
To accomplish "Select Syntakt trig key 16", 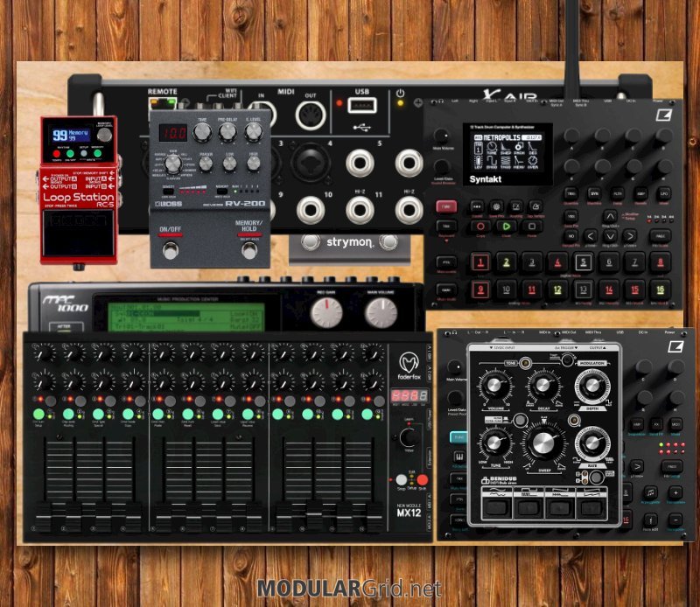I will (x=660, y=290).
